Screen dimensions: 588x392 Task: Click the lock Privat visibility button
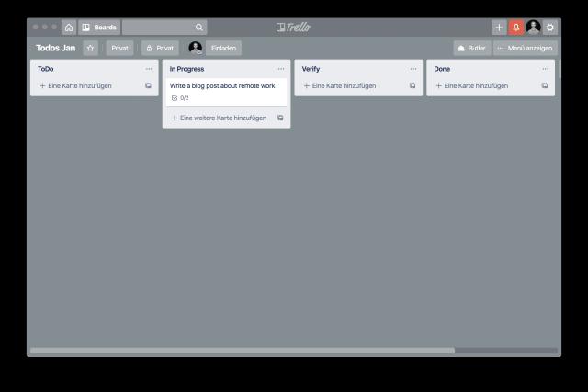(x=160, y=48)
